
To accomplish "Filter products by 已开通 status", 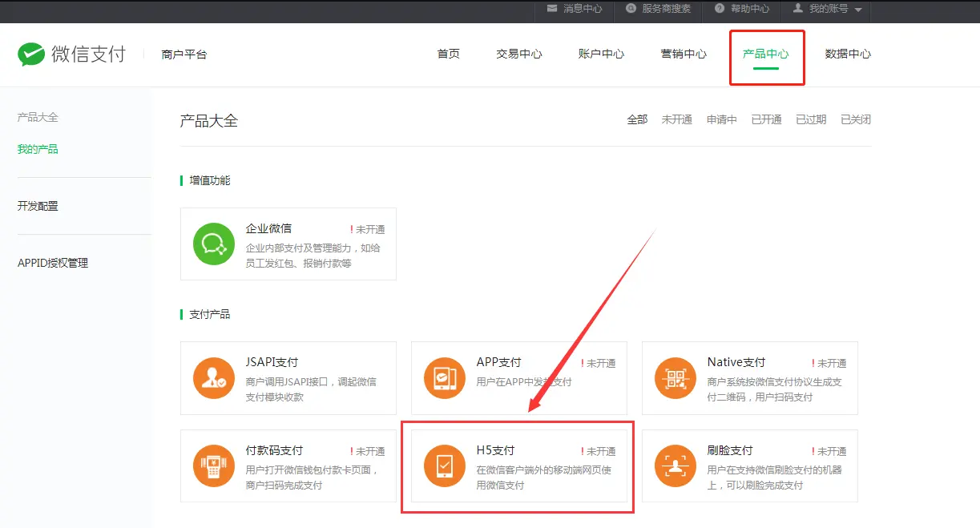I will pyautogui.click(x=766, y=119).
